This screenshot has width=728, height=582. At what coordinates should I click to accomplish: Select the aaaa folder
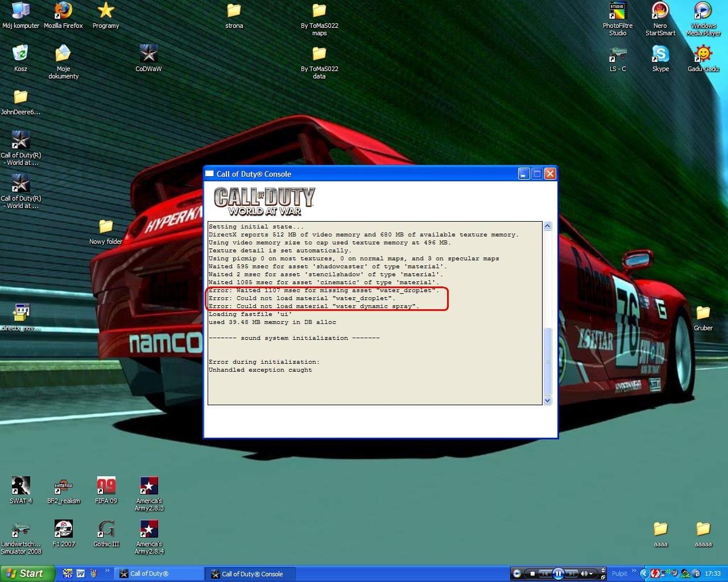click(x=660, y=534)
